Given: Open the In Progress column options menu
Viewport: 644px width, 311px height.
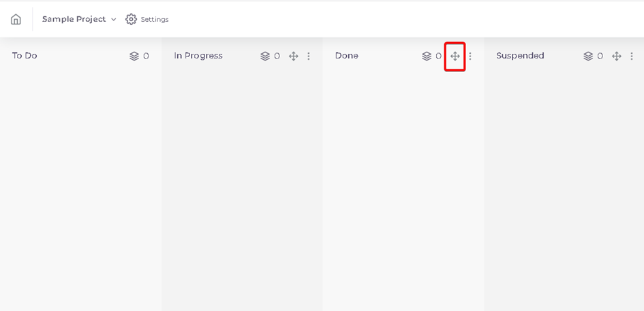Looking at the screenshot, I should [309, 56].
